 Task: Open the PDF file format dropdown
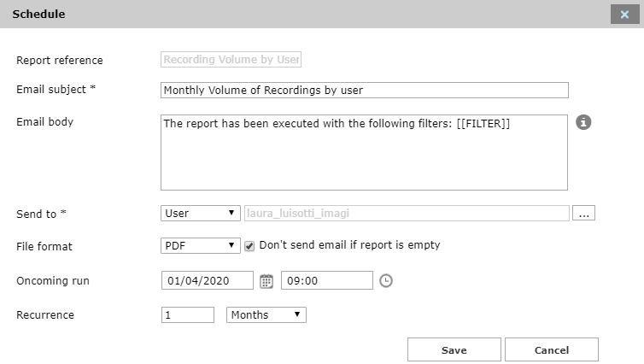(x=200, y=246)
